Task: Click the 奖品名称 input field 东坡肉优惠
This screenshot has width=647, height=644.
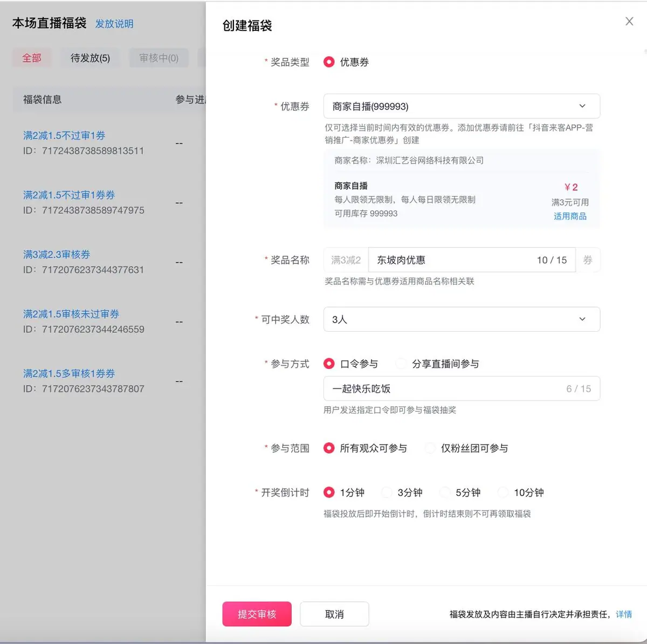Action: click(472, 260)
